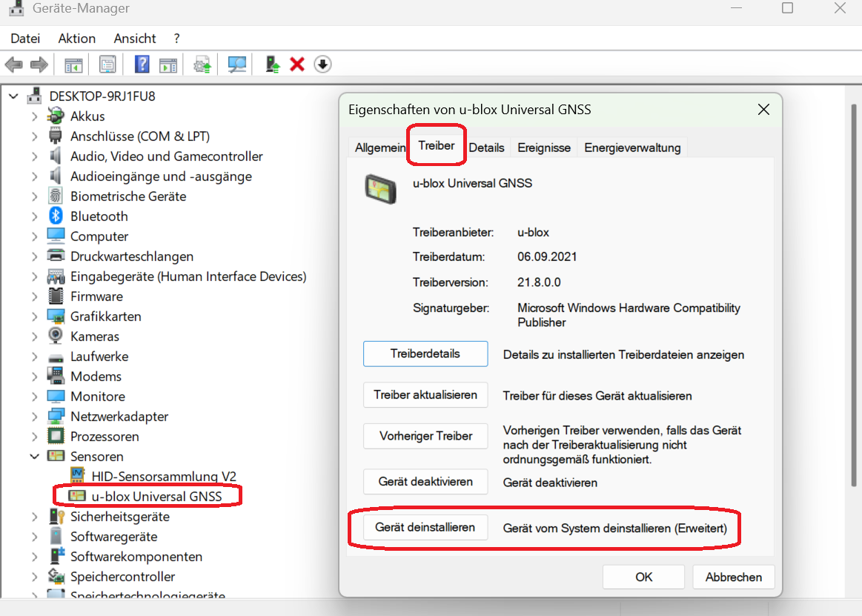Click the update driver toolbar icon

(x=273, y=64)
